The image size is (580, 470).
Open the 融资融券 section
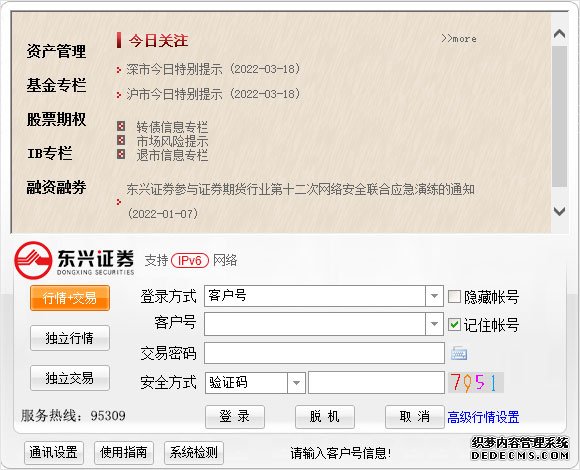point(56,187)
